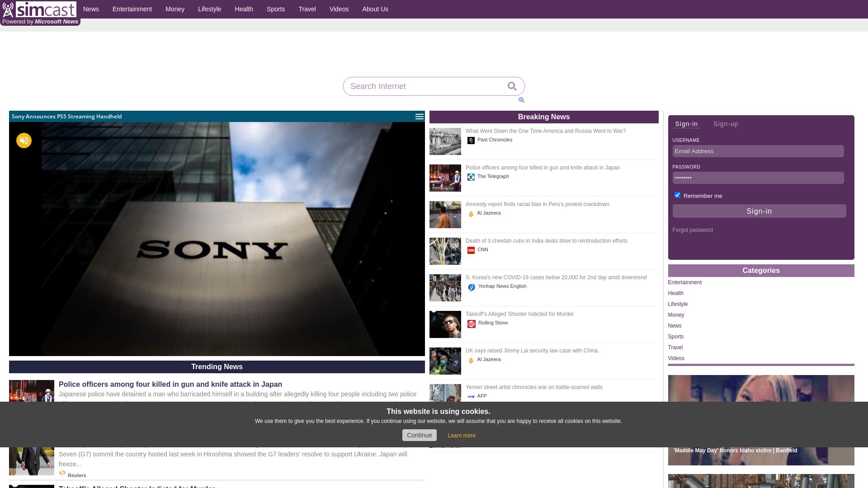868x488 pixels.
Task: Open Travel in Categories list
Action: tap(675, 347)
